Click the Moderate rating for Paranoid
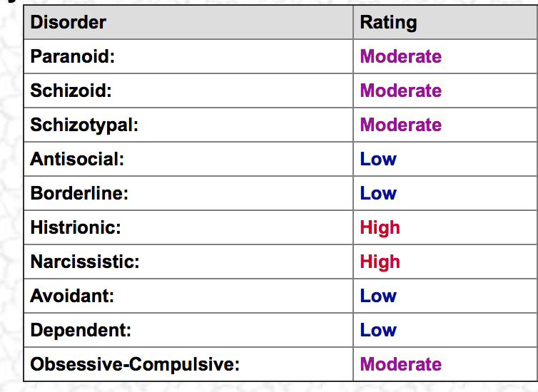The width and height of the screenshot is (538, 392). (x=401, y=56)
